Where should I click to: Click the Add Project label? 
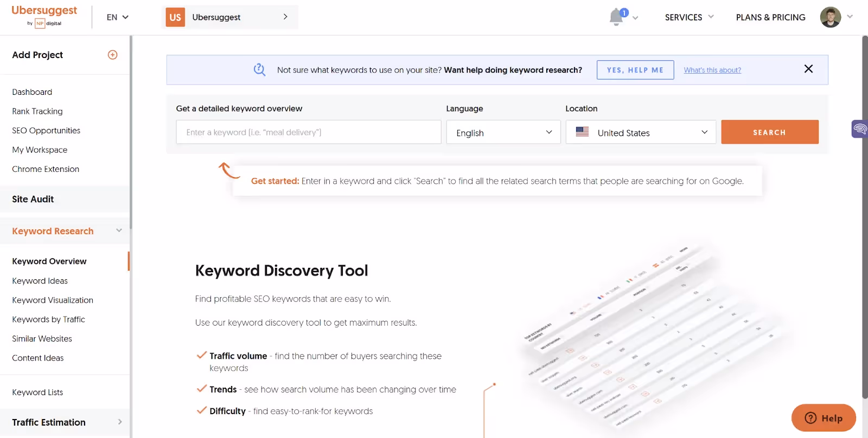tap(37, 55)
